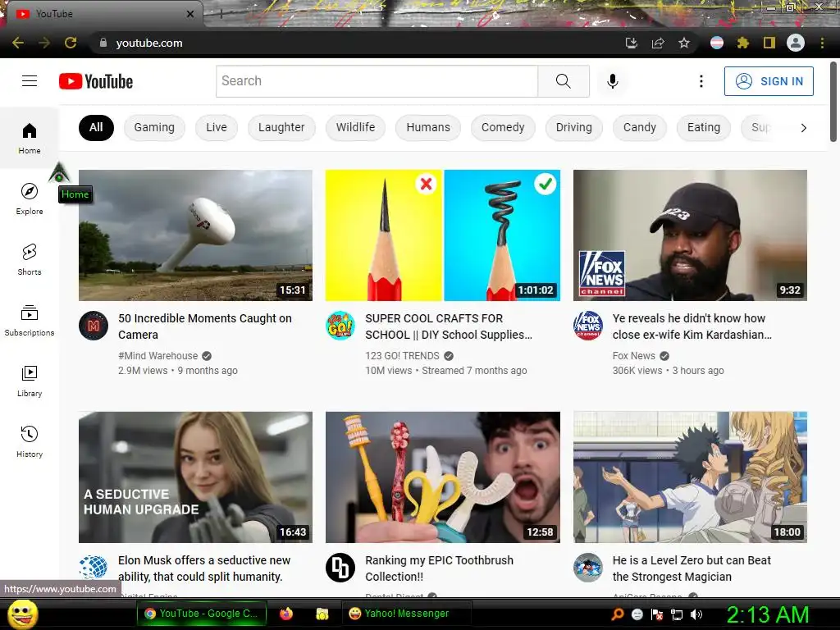Open 'SUPER COOL CRAFTS FOR SCHOOL' title

click(x=449, y=326)
